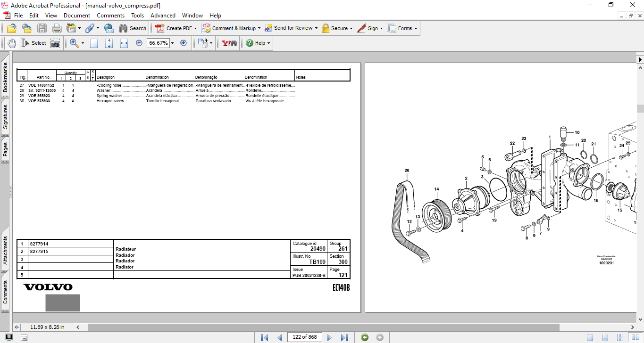Click the zoom-out minus button
The image size is (644, 343).
[139, 43]
